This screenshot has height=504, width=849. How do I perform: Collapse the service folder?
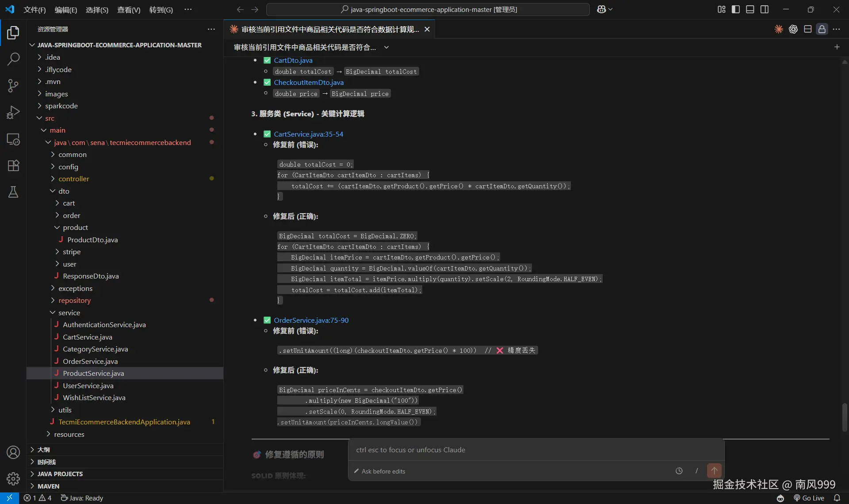pos(69,313)
